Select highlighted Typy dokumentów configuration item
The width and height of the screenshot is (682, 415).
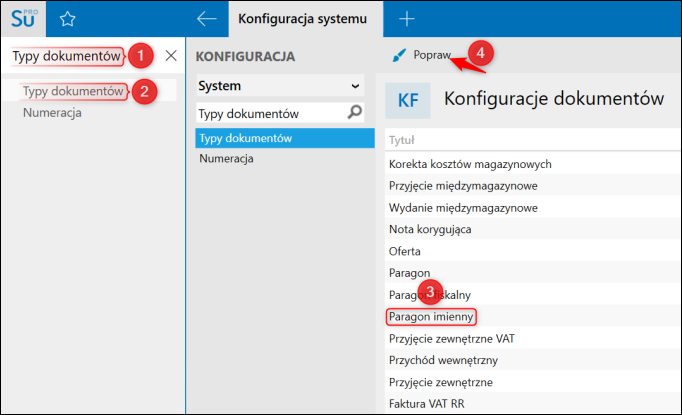click(244, 137)
